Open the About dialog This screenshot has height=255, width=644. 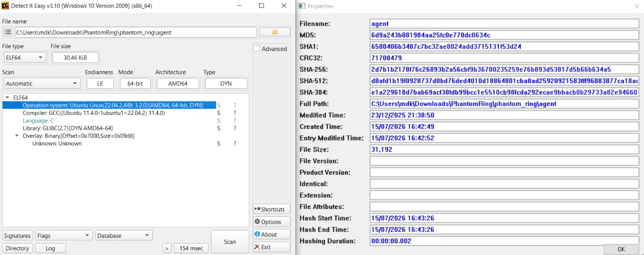pyautogui.click(x=271, y=235)
